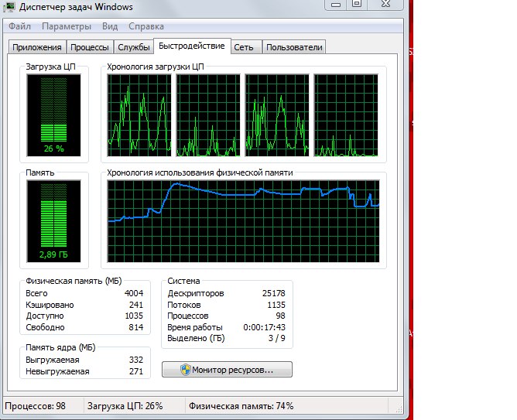Click the fourth CPU core history graph
The image size is (517, 420).
(x=346, y=115)
